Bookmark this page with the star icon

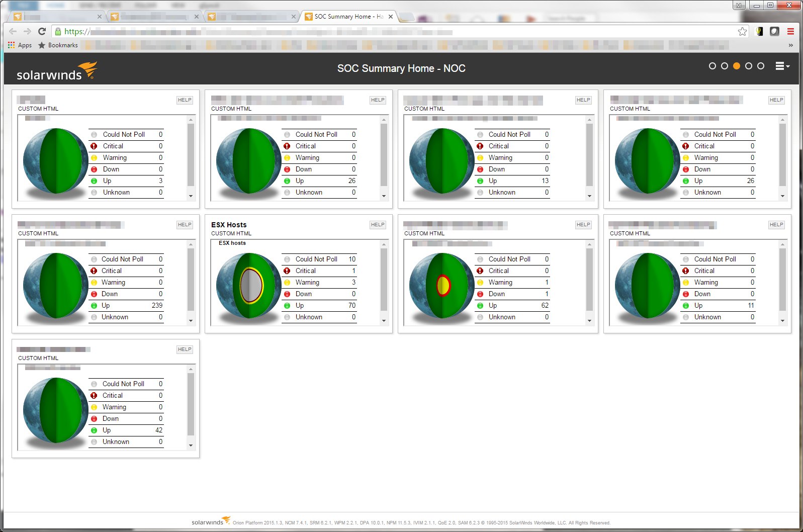click(742, 32)
